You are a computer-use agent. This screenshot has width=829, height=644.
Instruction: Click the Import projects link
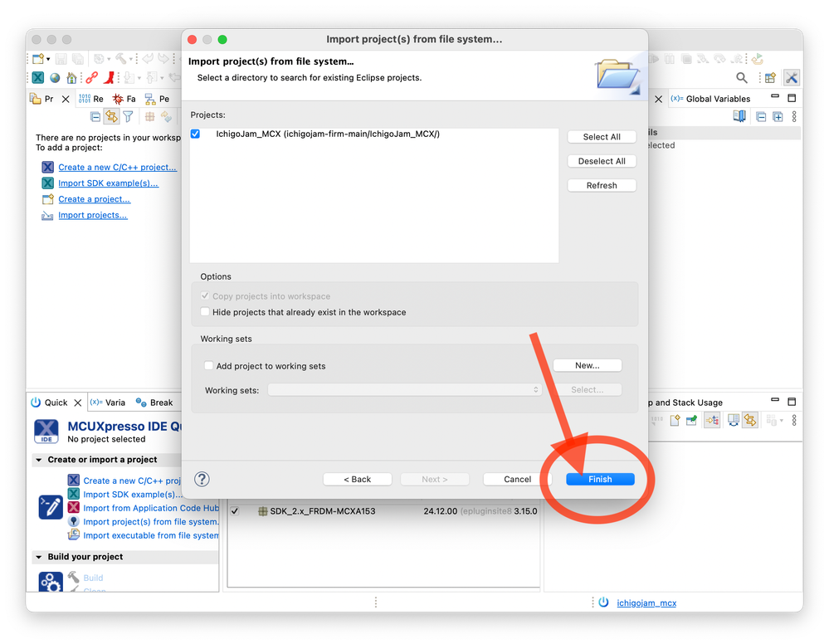point(92,215)
